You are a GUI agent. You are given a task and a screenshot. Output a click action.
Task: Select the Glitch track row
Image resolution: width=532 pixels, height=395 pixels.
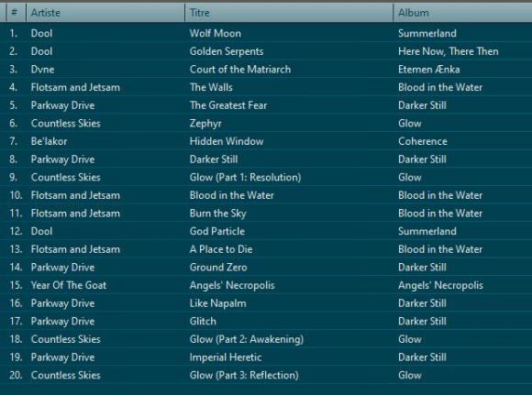pyautogui.click(x=266, y=321)
